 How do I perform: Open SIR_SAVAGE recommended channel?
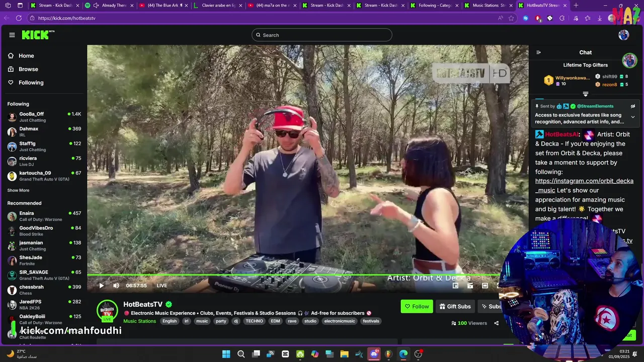[44, 275]
